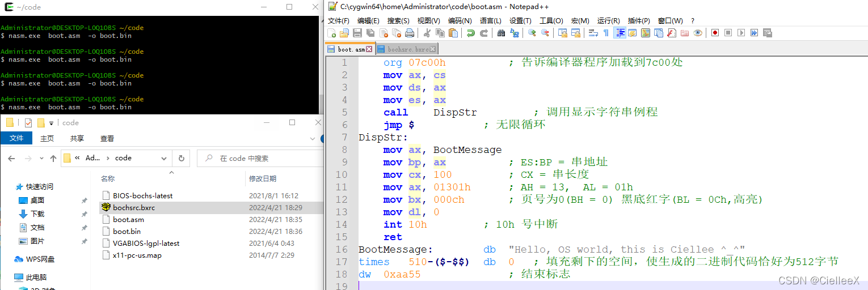Click the Save All icon
The height and width of the screenshot is (290, 868).
(x=370, y=33)
